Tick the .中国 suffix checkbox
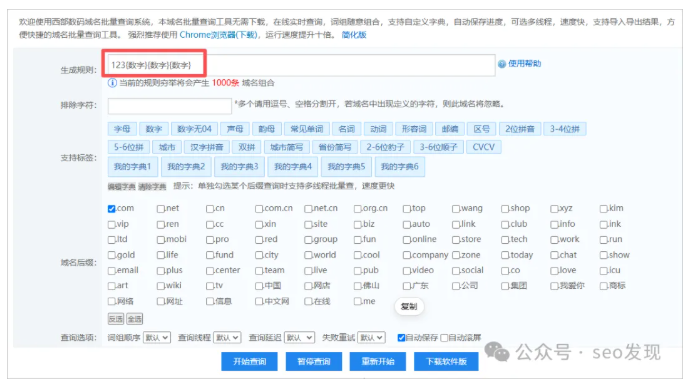The image size is (689, 386). 259,286
